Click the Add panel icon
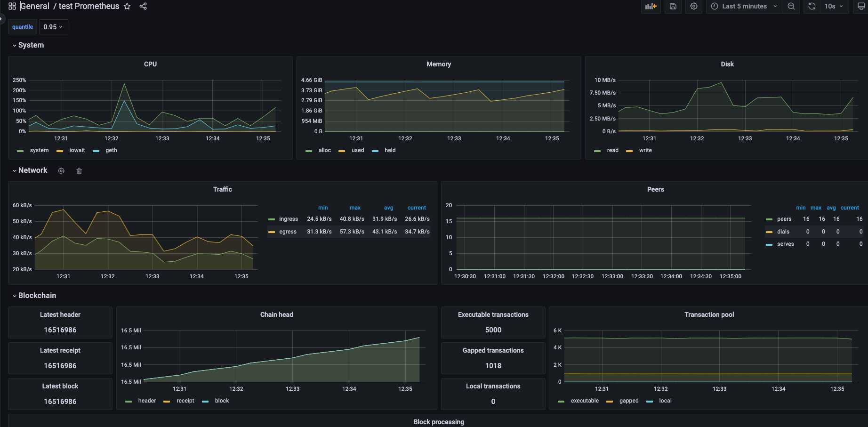This screenshot has height=427, width=868. click(651, 6)
